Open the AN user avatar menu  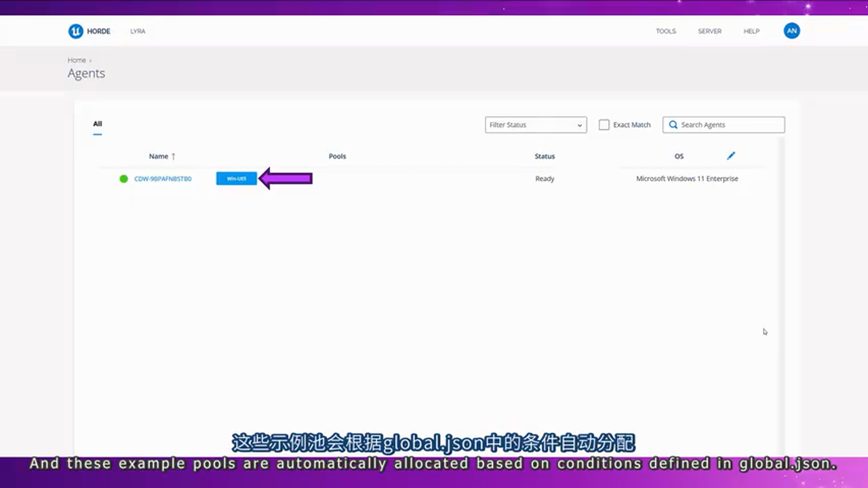tap(792, 30)
